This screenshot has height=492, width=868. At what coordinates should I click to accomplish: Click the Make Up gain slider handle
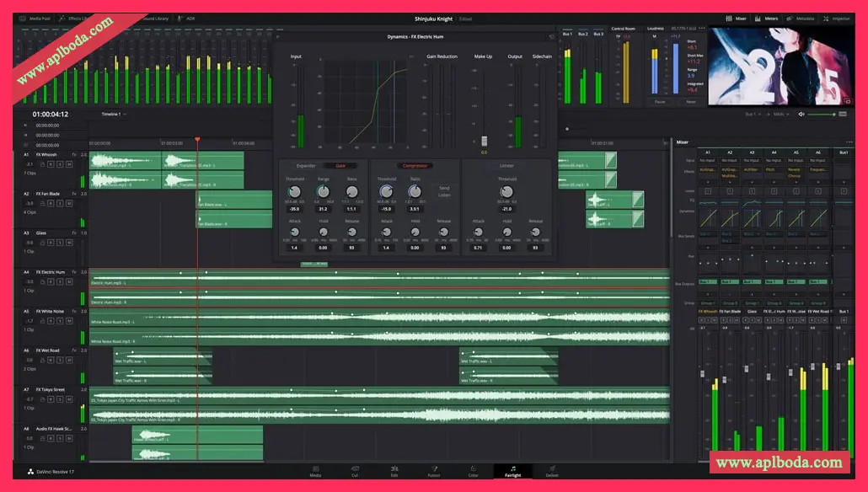coord(484,142)
